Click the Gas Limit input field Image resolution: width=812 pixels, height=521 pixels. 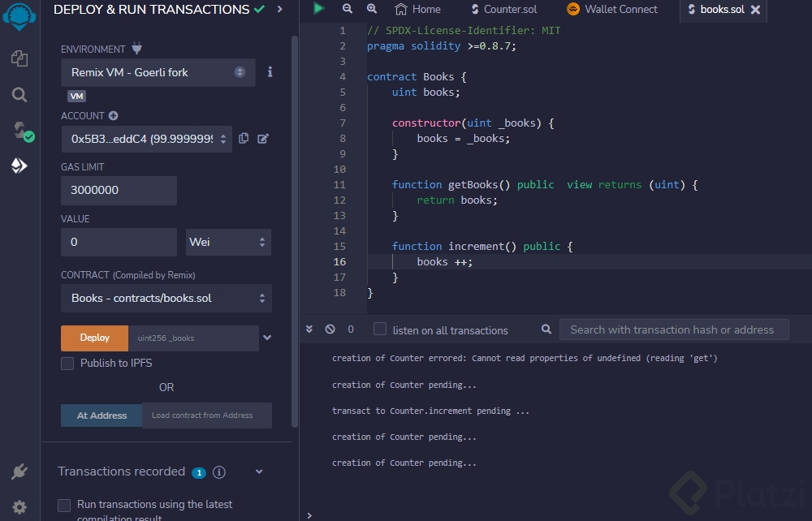click(119, 190)
